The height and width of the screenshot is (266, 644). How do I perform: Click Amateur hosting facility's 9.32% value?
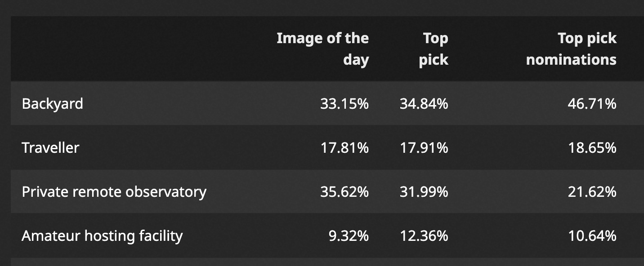coord(349,236)
